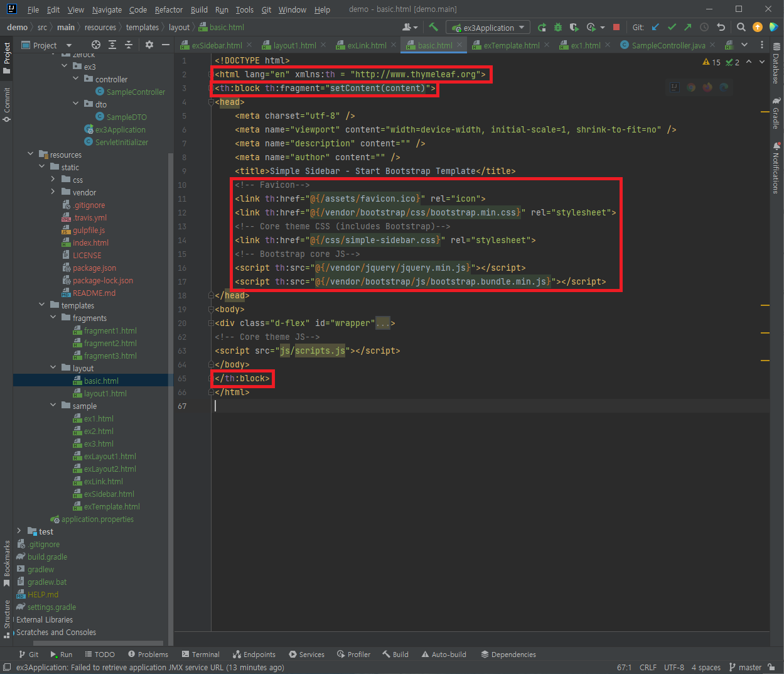Rollback changes with undo arrow icon
This screenshot has height=674, width=784.
pyautogui.click(x=721, y=27)
